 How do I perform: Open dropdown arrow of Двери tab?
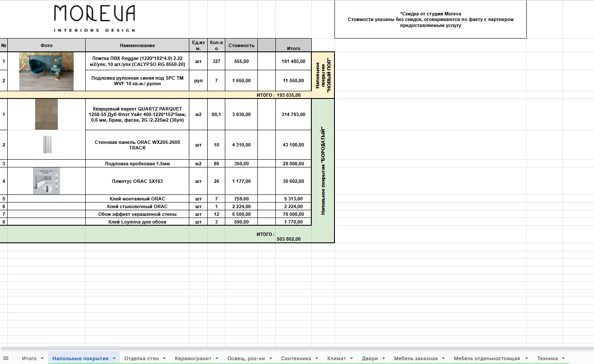[384, 358]
